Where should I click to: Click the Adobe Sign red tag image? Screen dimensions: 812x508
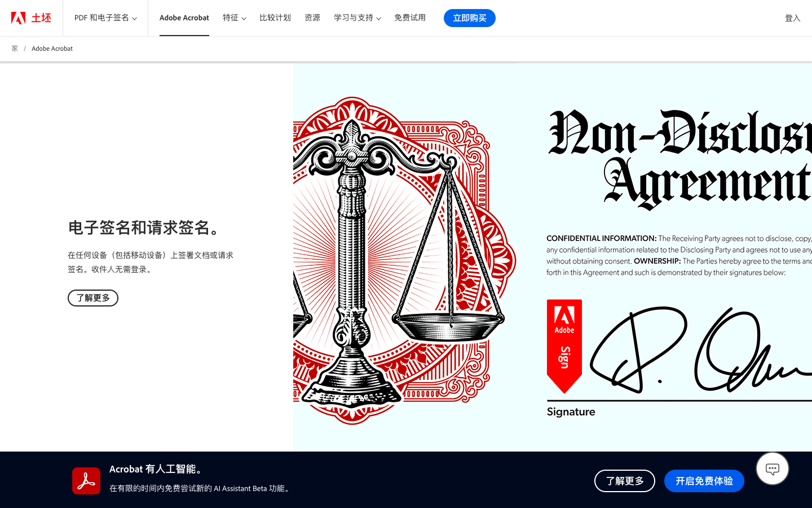(x=564, y=346)
